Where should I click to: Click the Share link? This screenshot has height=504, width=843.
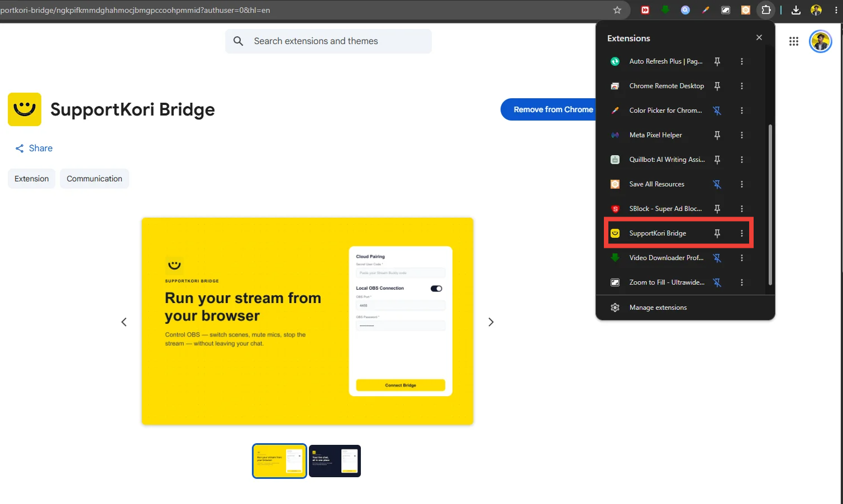click(34, 148)
